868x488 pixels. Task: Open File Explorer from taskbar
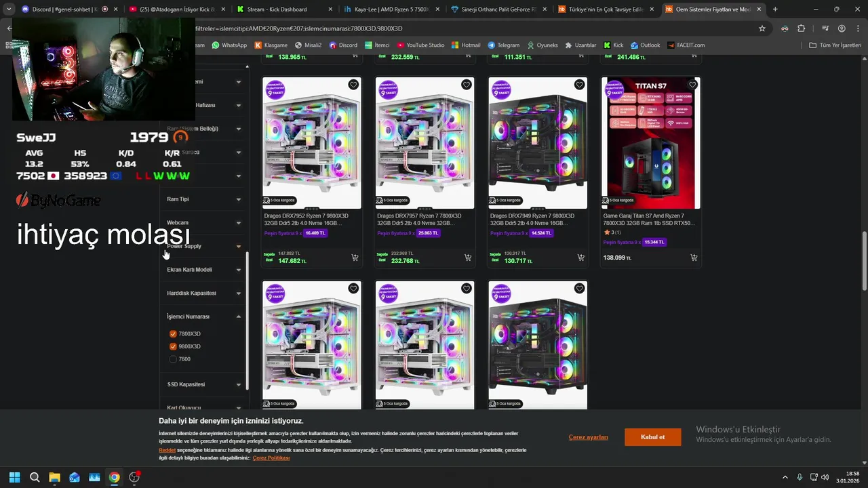[54, 477]
